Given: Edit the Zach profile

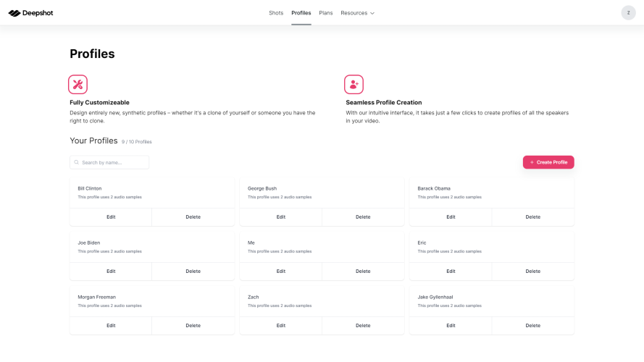Looking at the screenshot, I should click(x=281, y=326).
